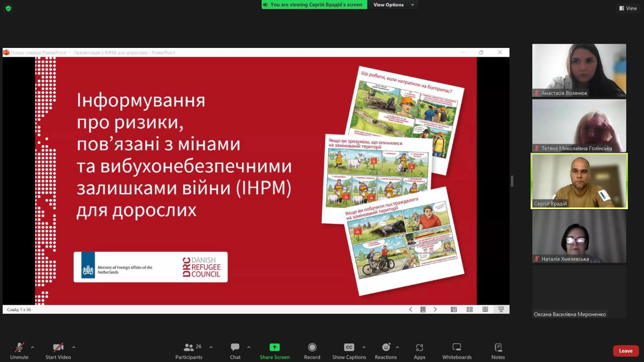Switch to Reading view icon
This screenshot has height=362, width=644.
pos(485,309)
